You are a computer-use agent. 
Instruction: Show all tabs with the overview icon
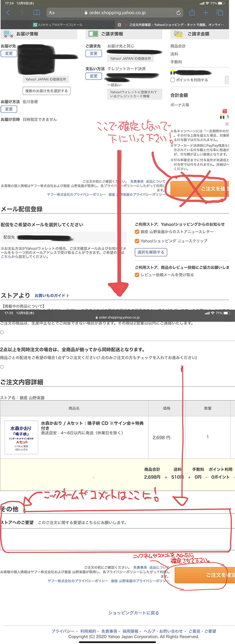[220, 13]
